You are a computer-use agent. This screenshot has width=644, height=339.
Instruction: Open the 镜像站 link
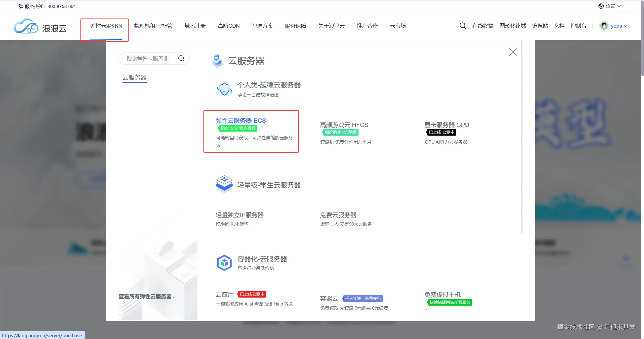pos(540,26)
